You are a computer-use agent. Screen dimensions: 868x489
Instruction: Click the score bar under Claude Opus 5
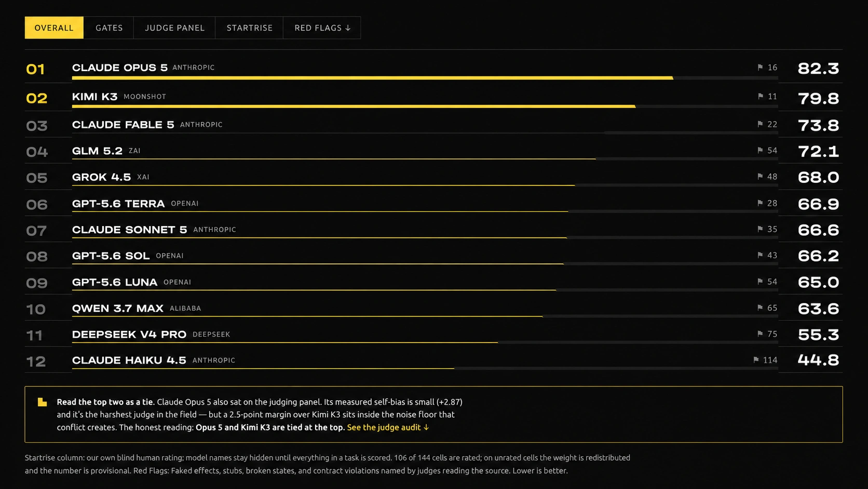tap(425, 78)
